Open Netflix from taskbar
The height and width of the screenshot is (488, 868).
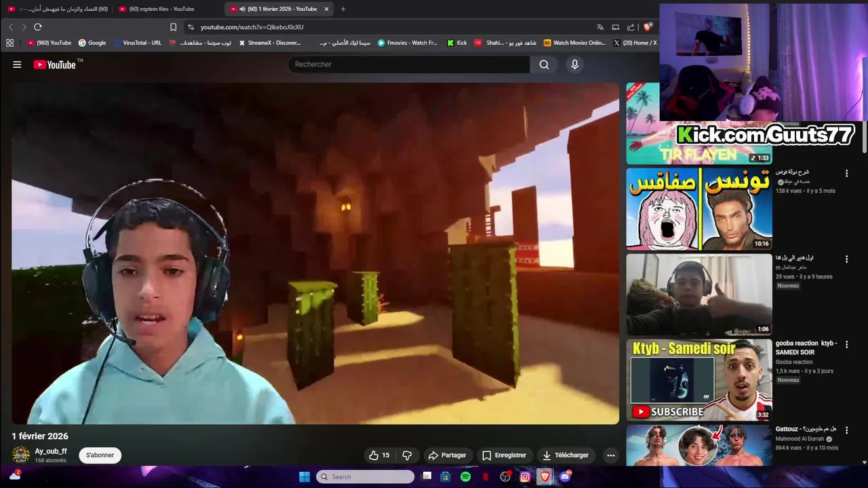[x=486, y=476]
